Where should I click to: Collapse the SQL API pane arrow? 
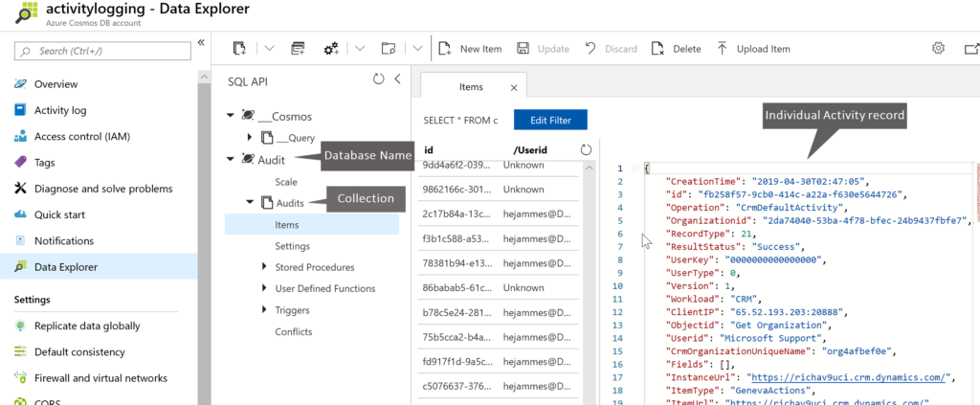click(397, 80)
